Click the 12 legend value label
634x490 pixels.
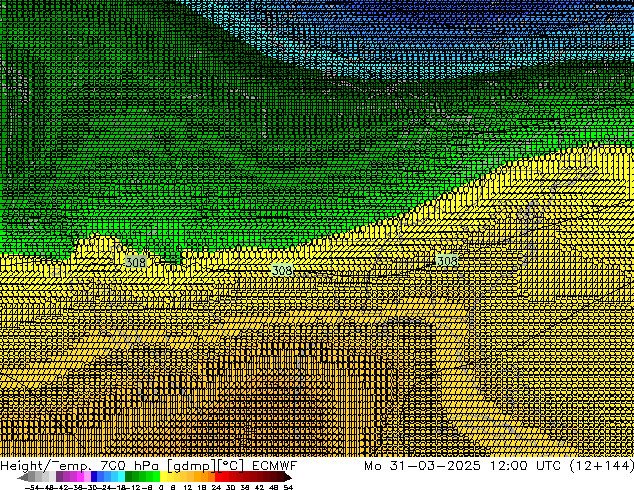tap(188, 488)
